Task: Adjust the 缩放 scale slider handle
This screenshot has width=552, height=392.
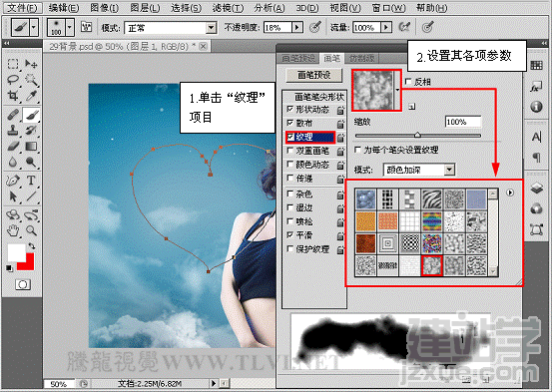Action: [x=417, y=135]
